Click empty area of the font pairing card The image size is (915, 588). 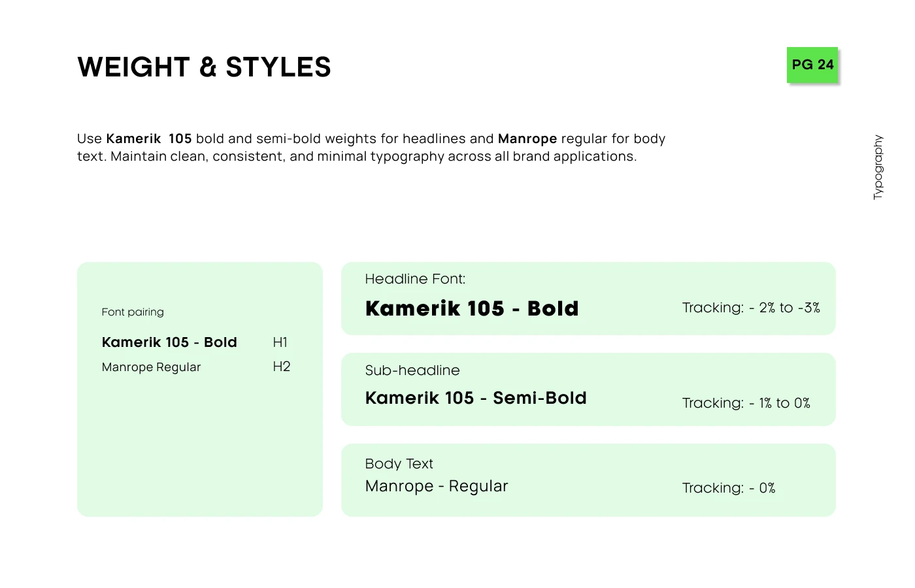tap(199, 451)
